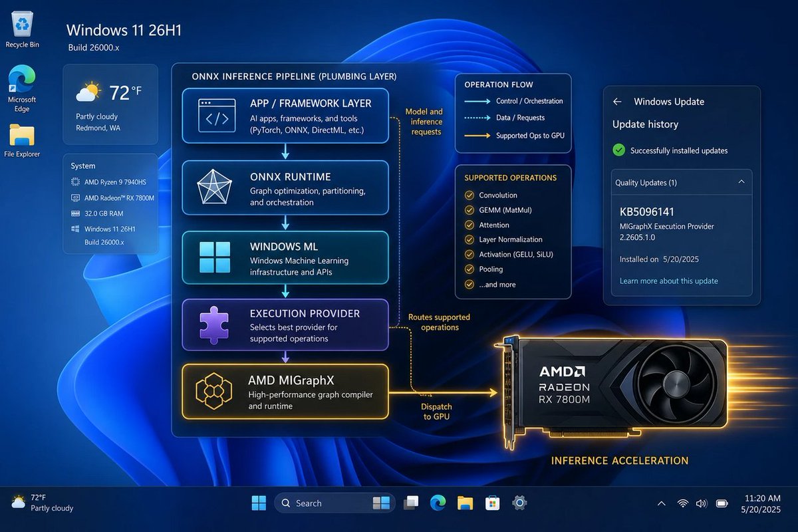
Task: Open the Recycle Bin desktop icon
Action: click(x=22, y=31)
